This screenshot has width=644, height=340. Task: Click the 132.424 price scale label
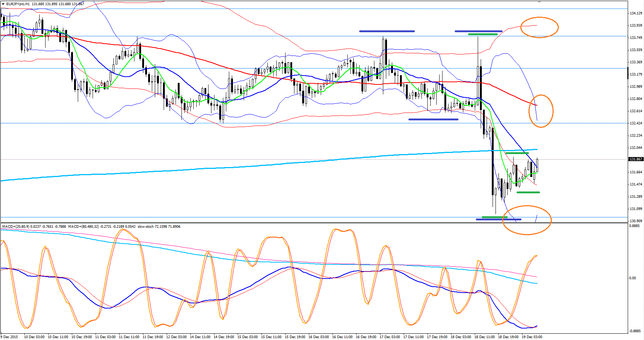tap(636, 123)
